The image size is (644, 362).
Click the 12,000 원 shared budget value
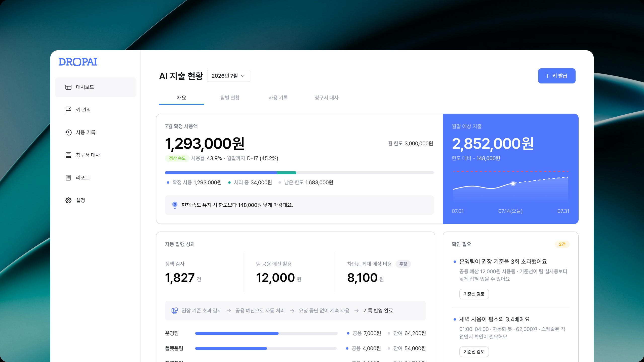click(x=279, y=278)
